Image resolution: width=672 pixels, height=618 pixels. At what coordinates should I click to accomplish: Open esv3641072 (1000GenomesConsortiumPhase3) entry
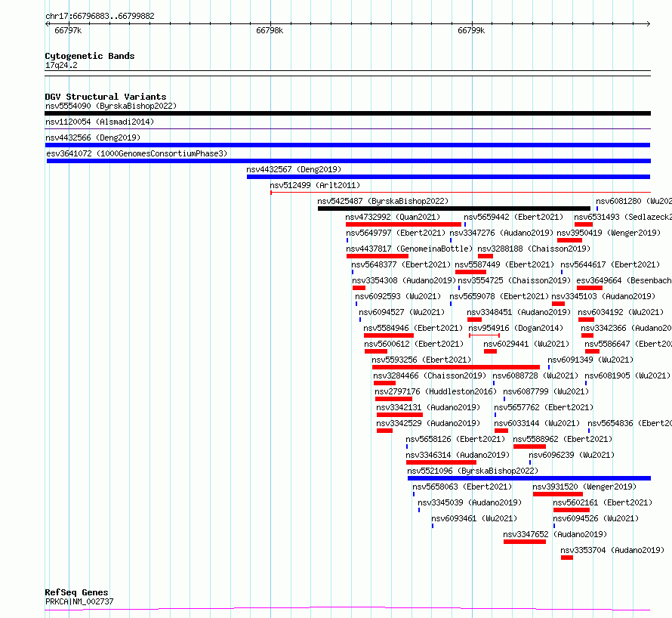tap(137, 153)
